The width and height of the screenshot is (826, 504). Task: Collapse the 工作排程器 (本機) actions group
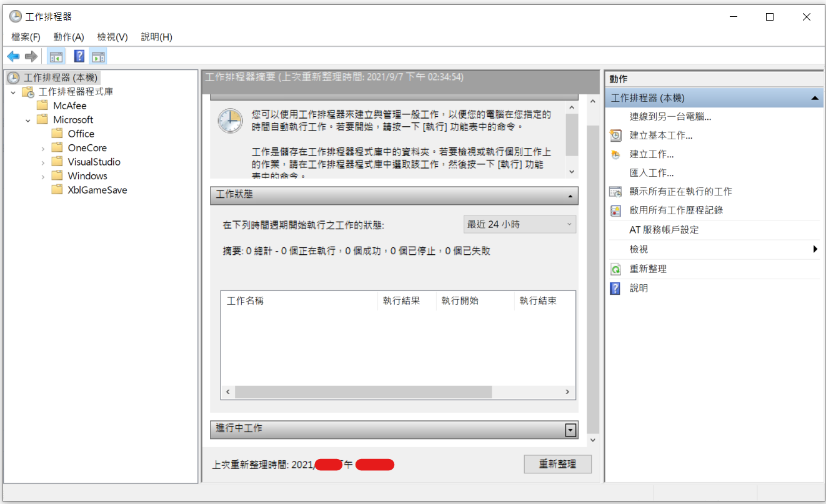click(814, 99)
